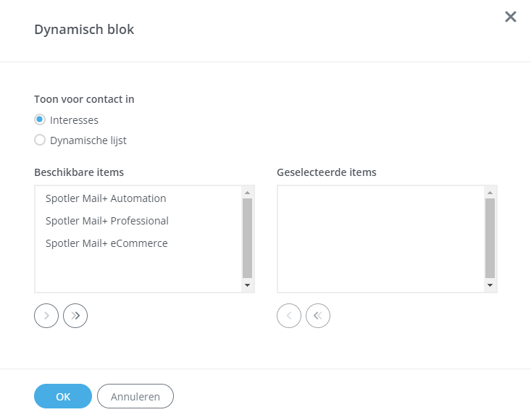Choose the Dynamische lijst radio option

click(40, 140)
